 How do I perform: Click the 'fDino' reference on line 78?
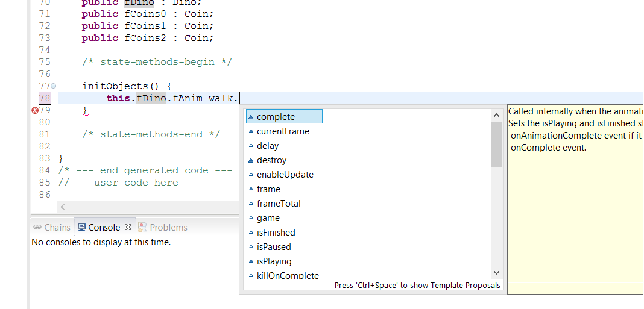(151, 98)
